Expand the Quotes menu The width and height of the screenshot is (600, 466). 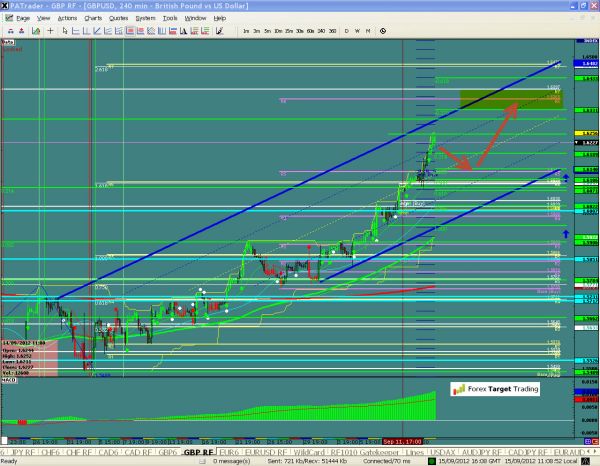[119, 18]
